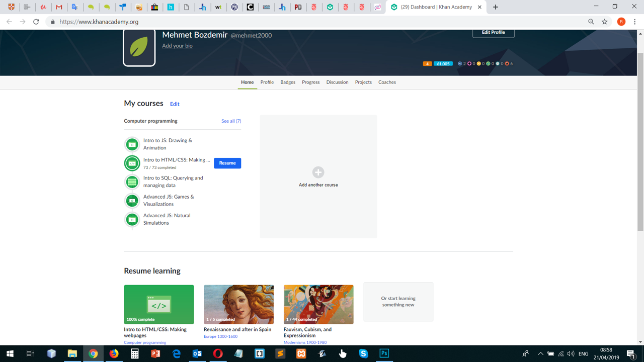Open the Chrome three-dot menu
The image size is (644, 362).
coord(635,22)
